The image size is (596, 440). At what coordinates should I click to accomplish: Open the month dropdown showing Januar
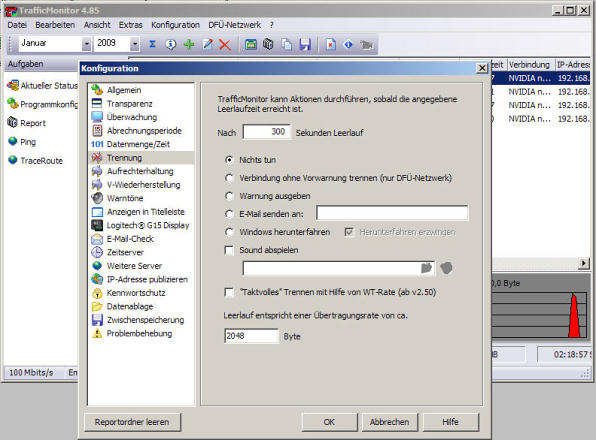tap(87, 44)
